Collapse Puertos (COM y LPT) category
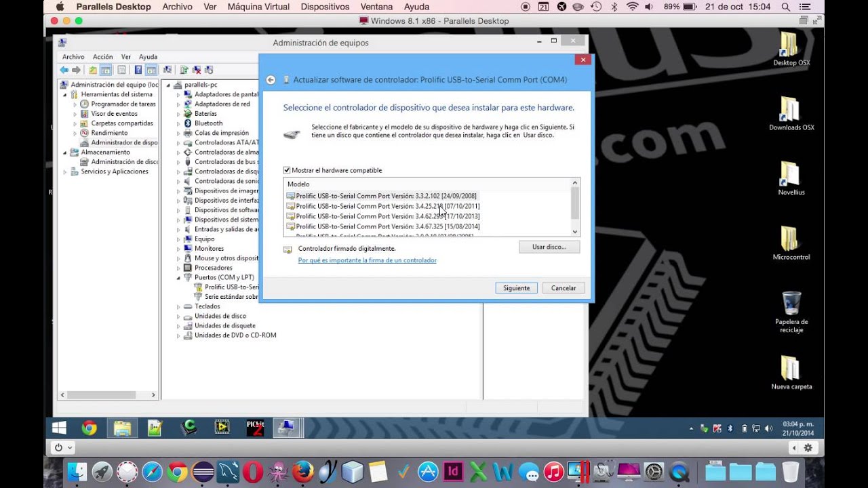 [x=179, y=278]
